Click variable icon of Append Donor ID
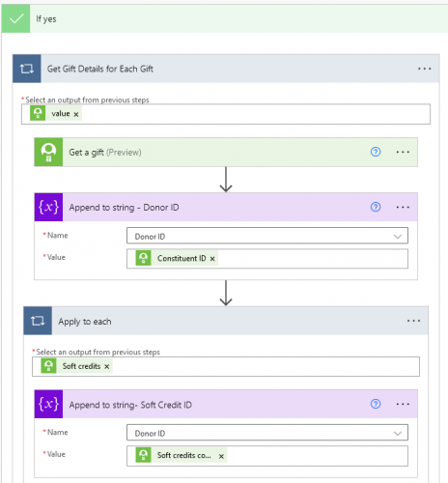Screen dimensions: 448x483 point(48,207)
